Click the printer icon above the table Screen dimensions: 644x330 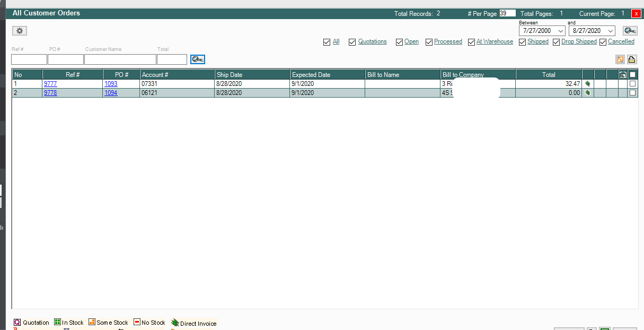click(x=632, y=59)
